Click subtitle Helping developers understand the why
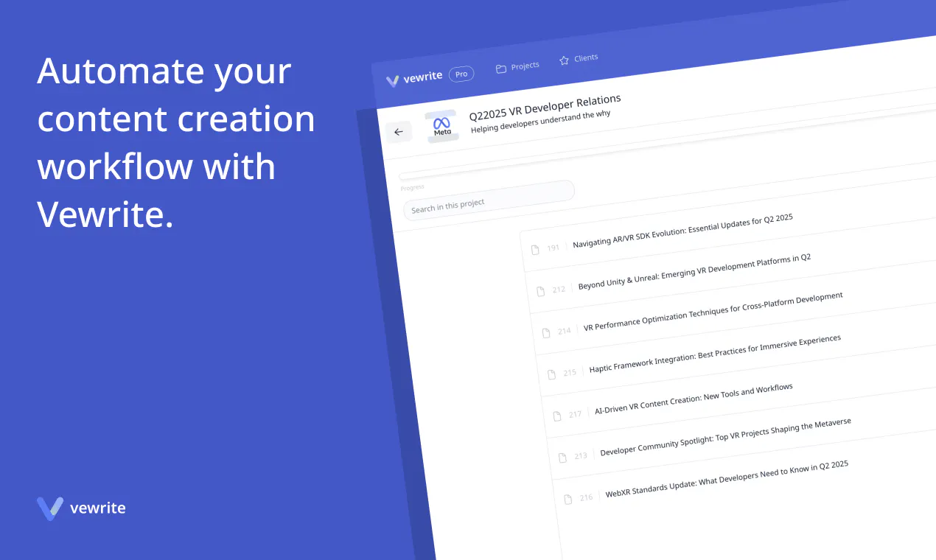Image resolution: width=936 pixels, height=560 pixels. (x=541, y=123)
